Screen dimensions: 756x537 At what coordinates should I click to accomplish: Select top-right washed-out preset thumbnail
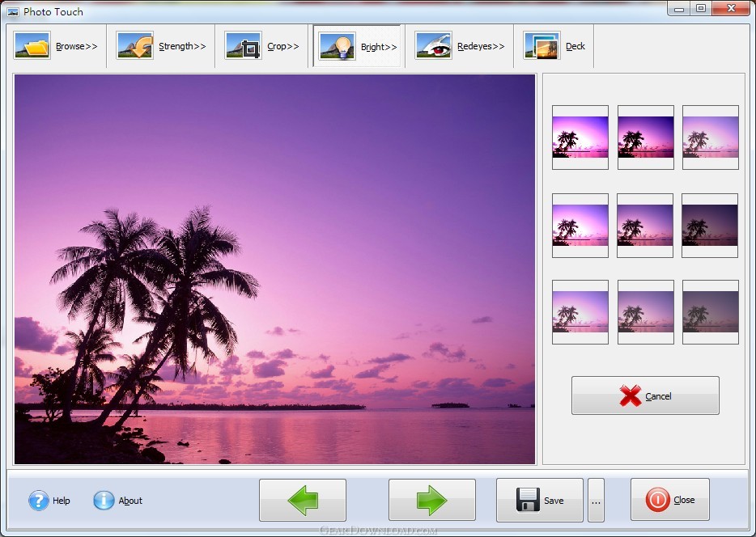710,137
